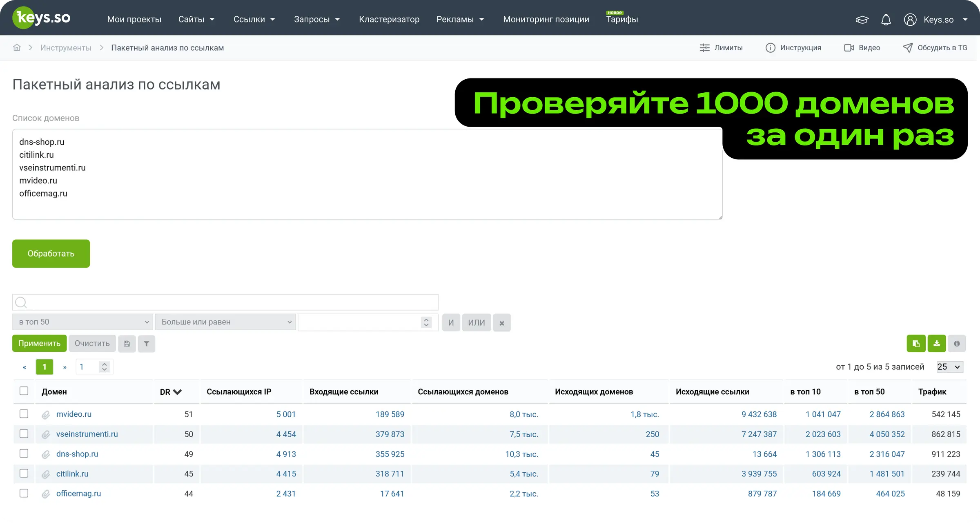
Task: Sort by Входящие ссылки column header
Action: coord(344,392)
